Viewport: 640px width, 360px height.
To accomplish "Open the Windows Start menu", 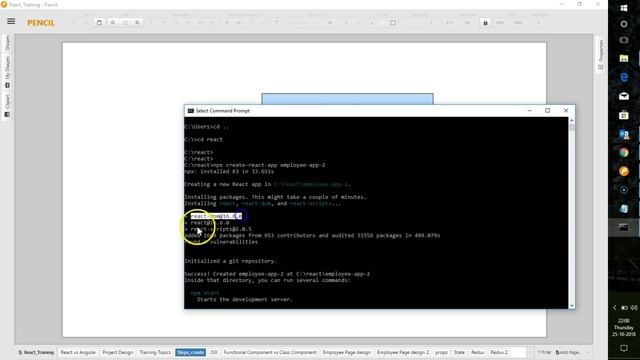I will 624,8.
